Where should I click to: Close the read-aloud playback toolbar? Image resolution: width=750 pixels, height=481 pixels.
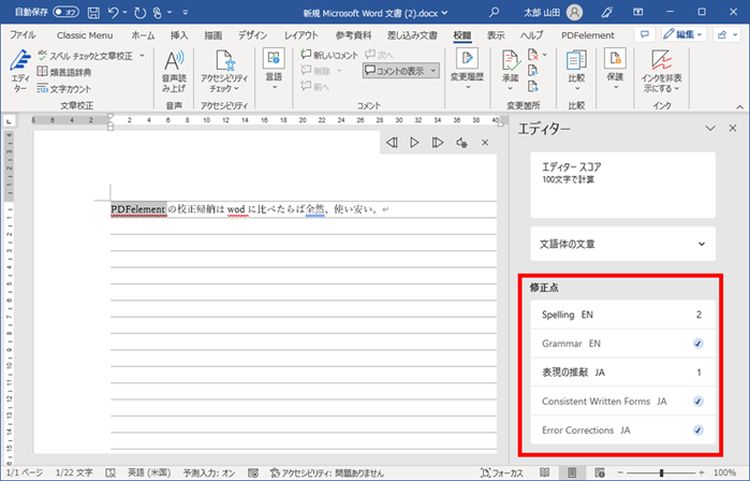pos(485,142)
